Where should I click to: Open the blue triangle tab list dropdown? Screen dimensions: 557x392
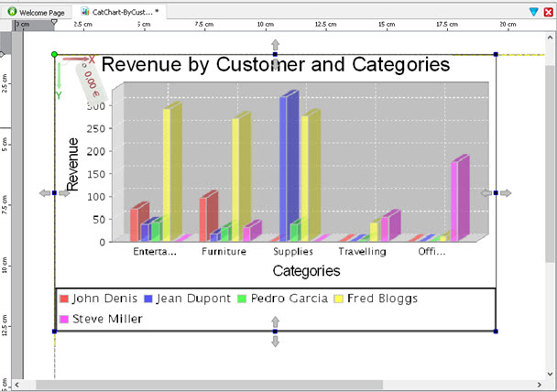pos(534,11)
